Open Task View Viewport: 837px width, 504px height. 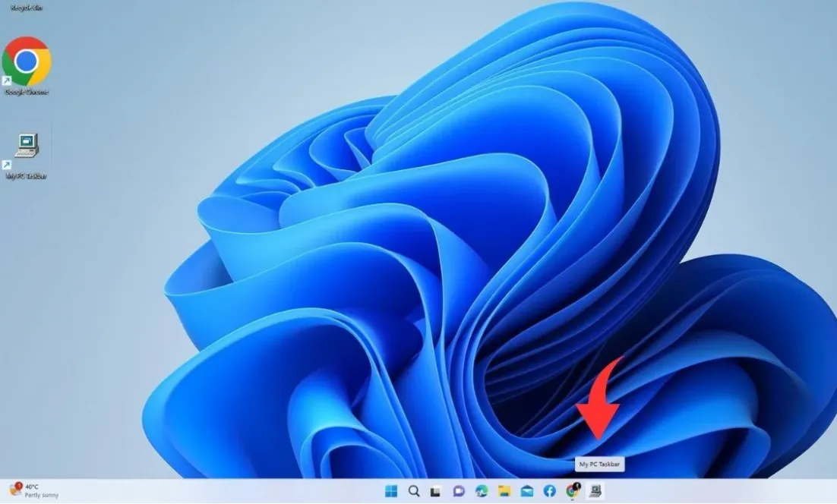coord(434,491)
